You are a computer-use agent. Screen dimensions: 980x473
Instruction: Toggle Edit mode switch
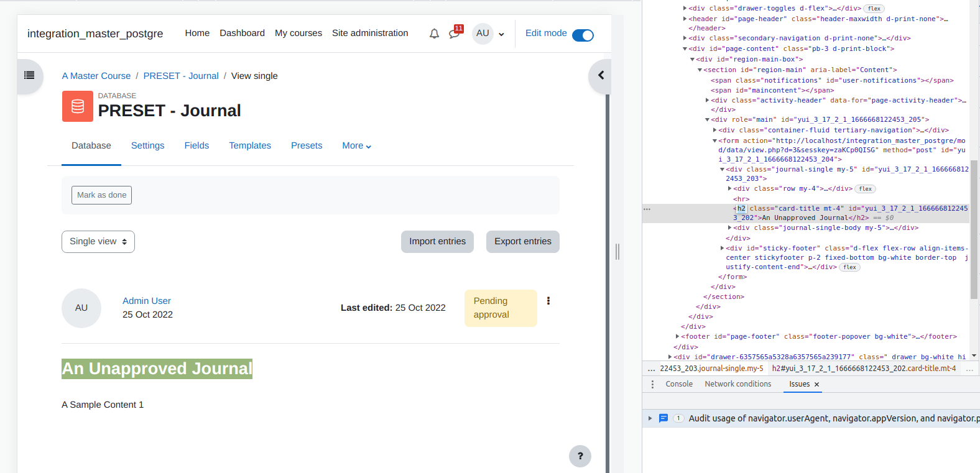tap(583, 35)
